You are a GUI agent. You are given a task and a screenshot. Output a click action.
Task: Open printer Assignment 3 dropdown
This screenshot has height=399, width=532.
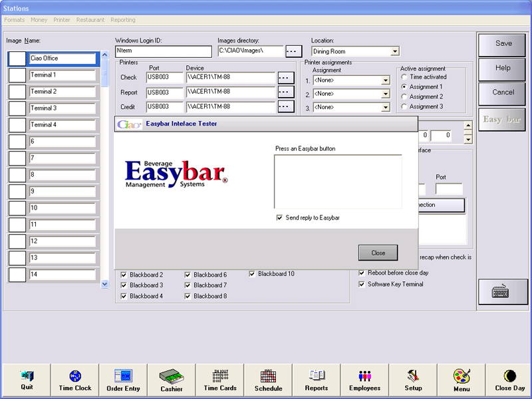click(x=386, y=108)
